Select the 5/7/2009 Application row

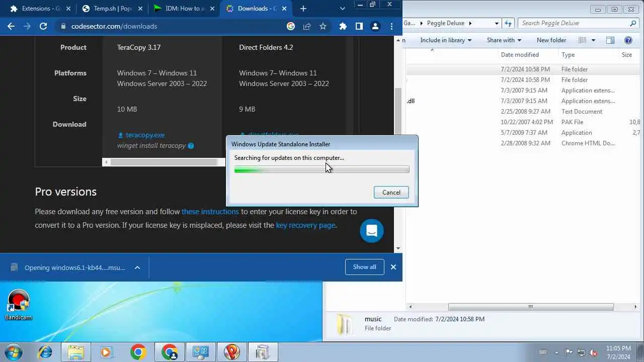click(x=523, y=133)
